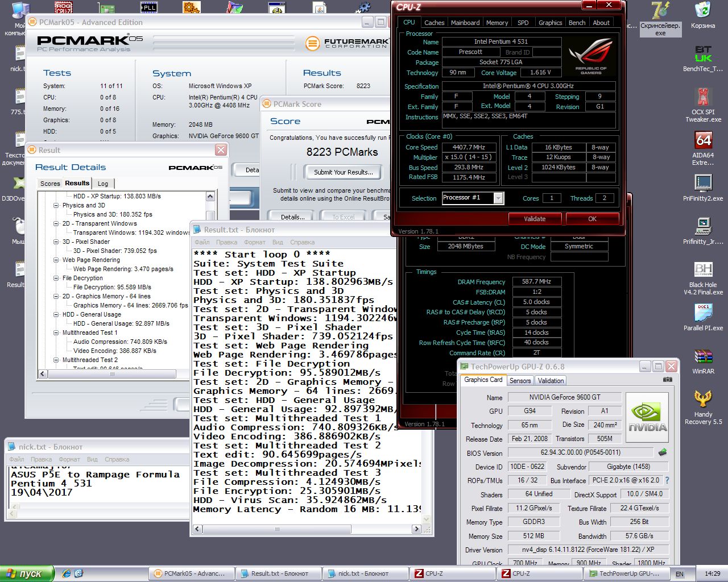
Task: Open Internet Explorer from quick launch
Action: (67, 573)
